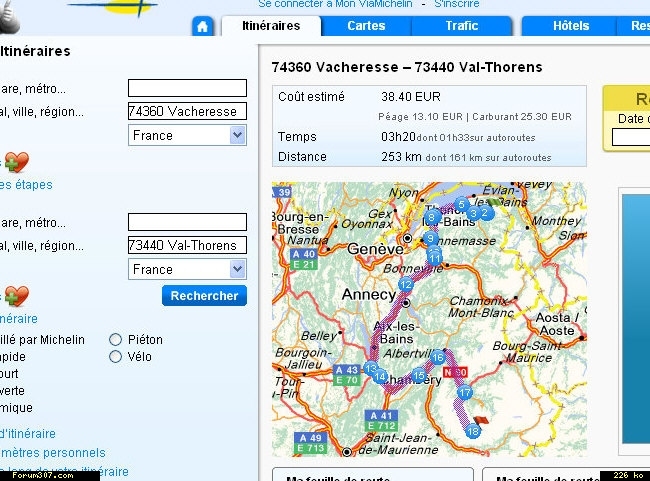
Task: Select route step marker 3 on map
Action: (x=473, y=213)
